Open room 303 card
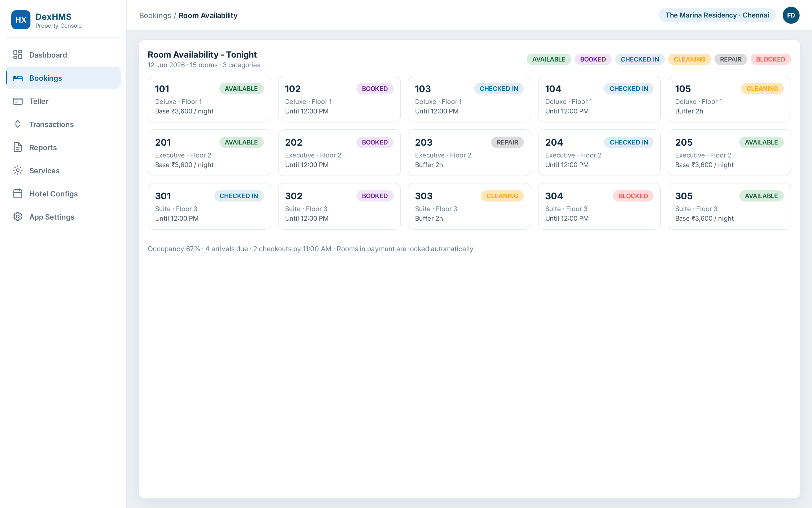The height and width of the screenshot is (508, 812). click(469, 206)
